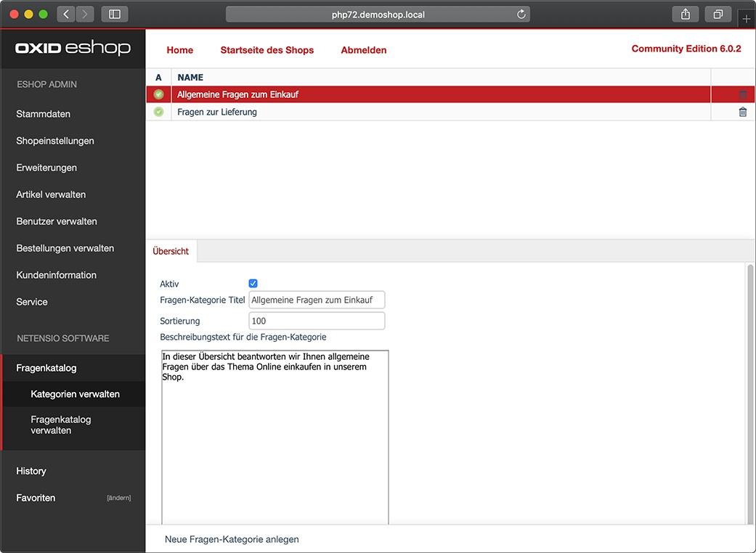Click trash icon for Allgemeine Fragen zum Einkauf
Image resolution: width=756 pixels, height=553 pixels.
click(742, 94)
